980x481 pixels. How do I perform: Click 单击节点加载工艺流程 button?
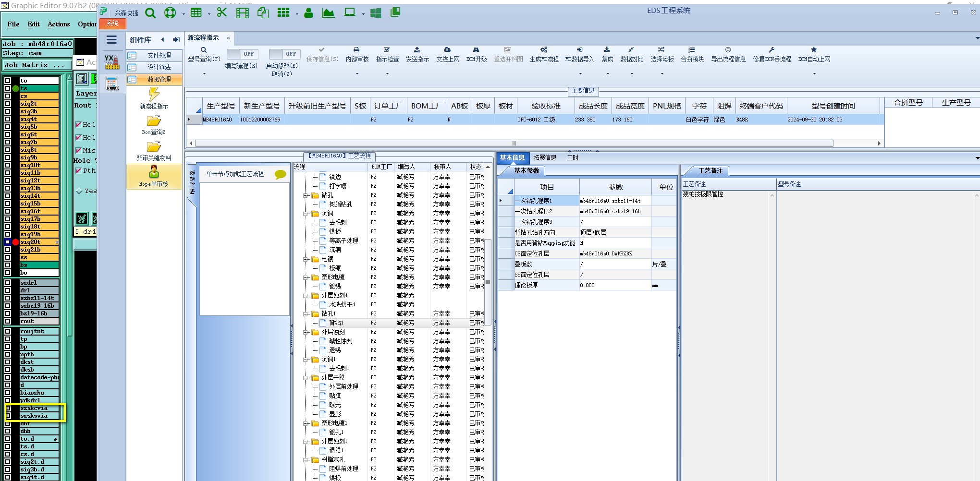tap(235, 174)
